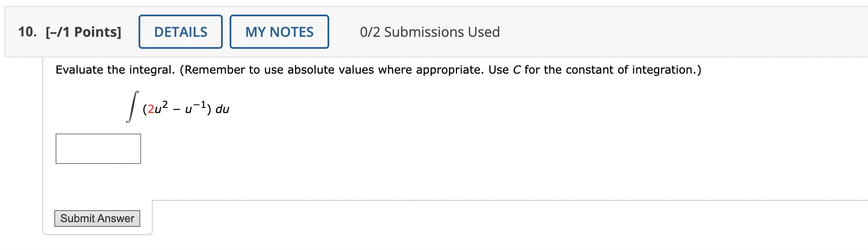Click the Submit Answer button

97,218
